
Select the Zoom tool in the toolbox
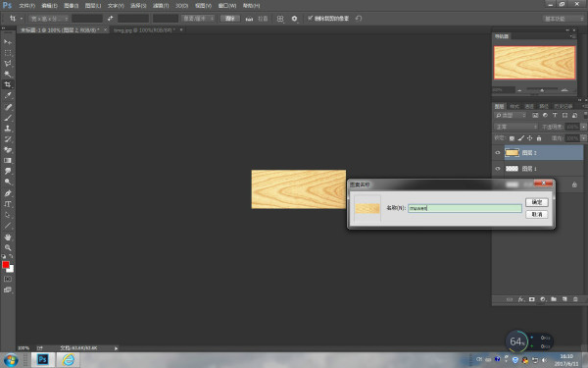pyautogui.click(x=8, y=248)
